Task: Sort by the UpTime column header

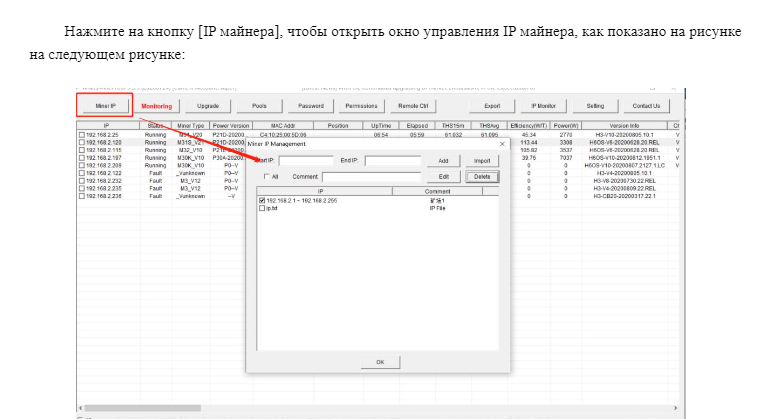Action: [x=381, y=126]
